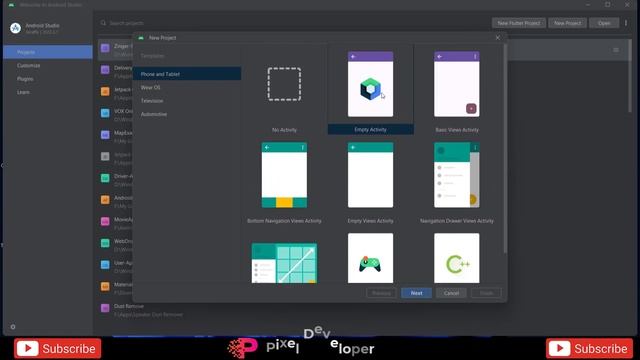The width and height of the screenshot is (640, 360).
Task: Open Automotive template category
Action: pyautogui.click(x=187, y=114)
